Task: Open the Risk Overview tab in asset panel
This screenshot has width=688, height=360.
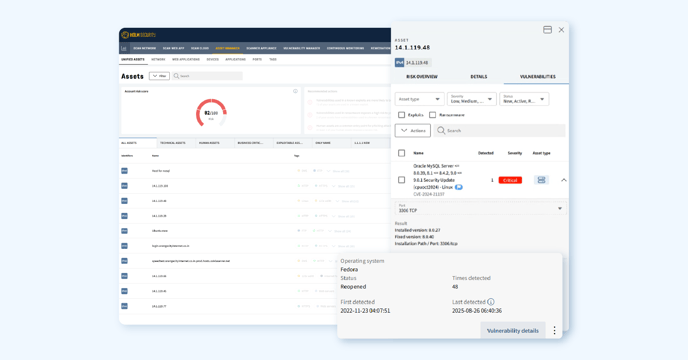Action: tap(422, 77)
